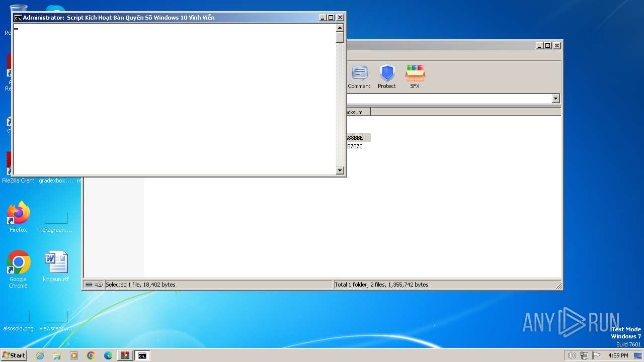This screenshot has height=362, width=644.
Task: Click the SFX icon in WinRAR toolbar
Action: click(x=415, y=76)
